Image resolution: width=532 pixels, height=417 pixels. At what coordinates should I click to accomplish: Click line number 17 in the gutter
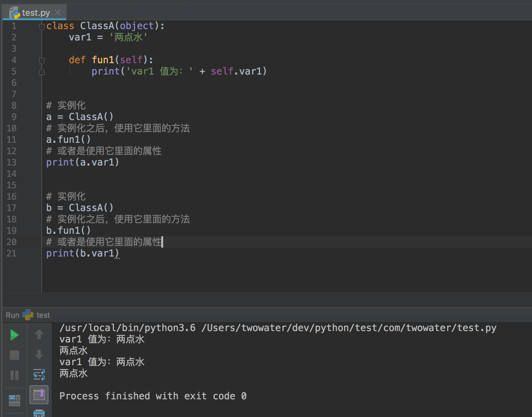click(12, 208)
